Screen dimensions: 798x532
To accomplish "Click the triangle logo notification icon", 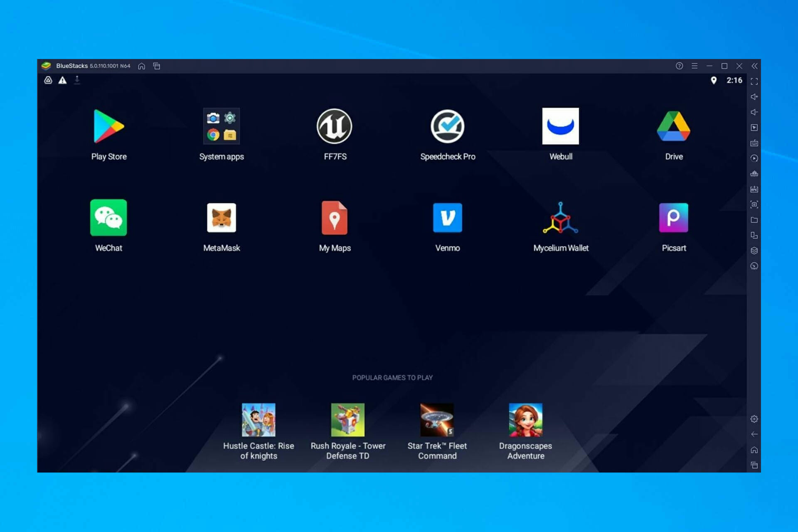I will tap(48, 80).
